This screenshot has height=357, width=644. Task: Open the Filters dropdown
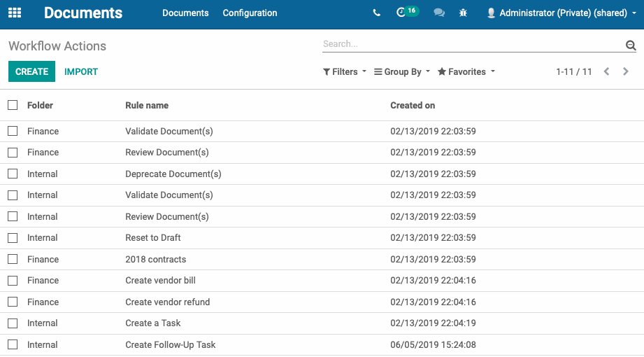(344, 71)
